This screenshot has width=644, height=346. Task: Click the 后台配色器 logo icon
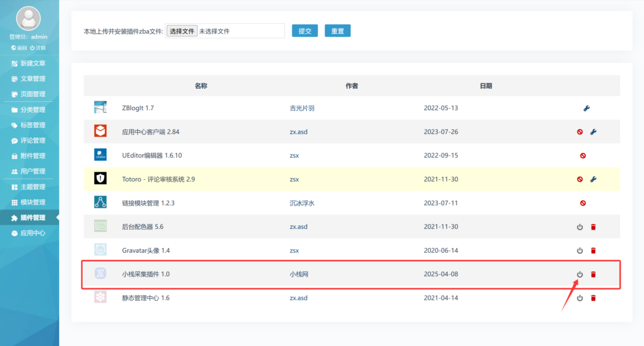[x=100, y=226]
